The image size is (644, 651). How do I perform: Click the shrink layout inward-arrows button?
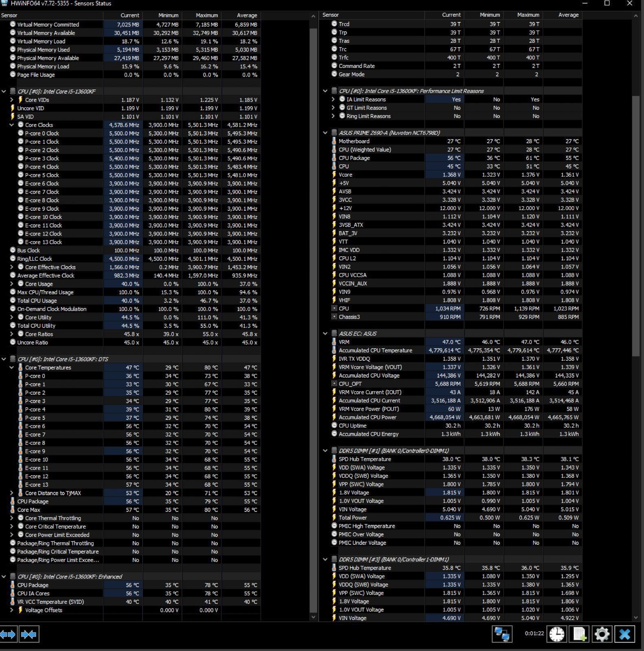[28, 634]
